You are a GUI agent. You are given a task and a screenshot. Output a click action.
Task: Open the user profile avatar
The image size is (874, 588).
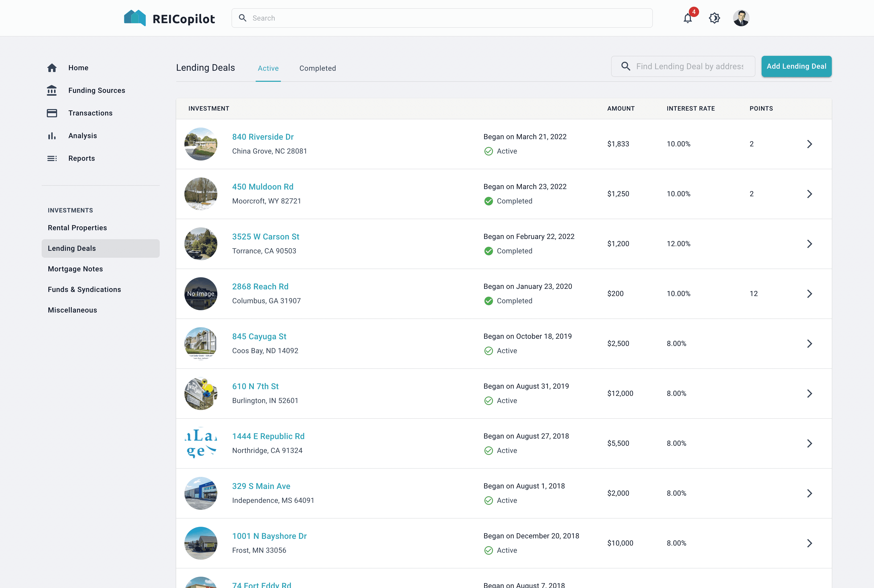coord(741,18)
